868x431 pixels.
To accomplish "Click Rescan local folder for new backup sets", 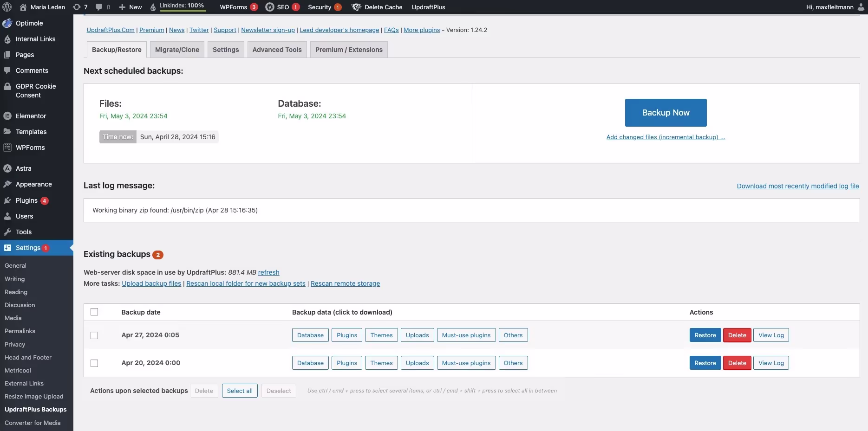I will (x=246, y=283).
